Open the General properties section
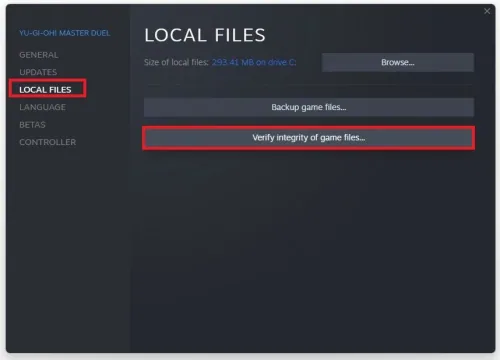This screenshot has width=500, height=360. (x=39, y=55)
